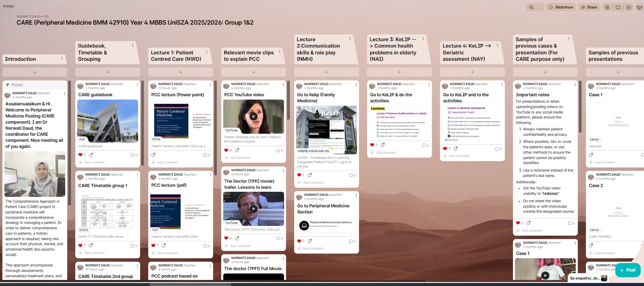This screenshot has height=286, width=644.
Task: Click the + Post button
Action: (x=628, y=270)
